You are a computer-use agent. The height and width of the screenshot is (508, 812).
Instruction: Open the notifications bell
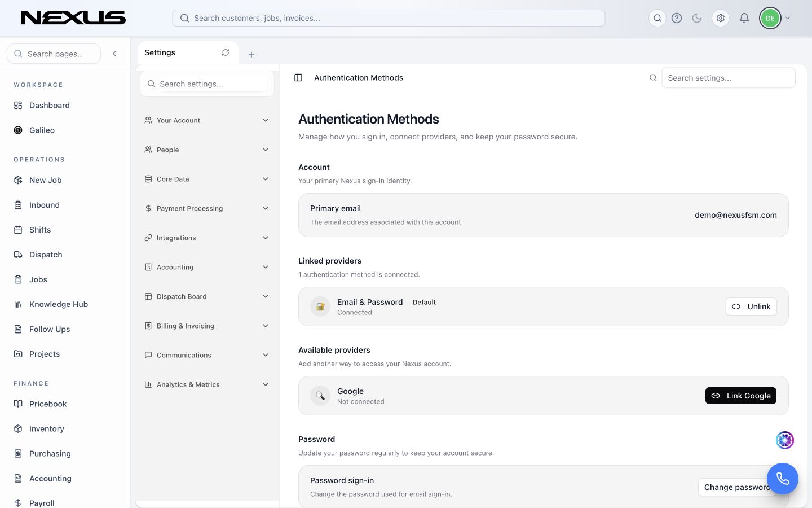point(744,18)
